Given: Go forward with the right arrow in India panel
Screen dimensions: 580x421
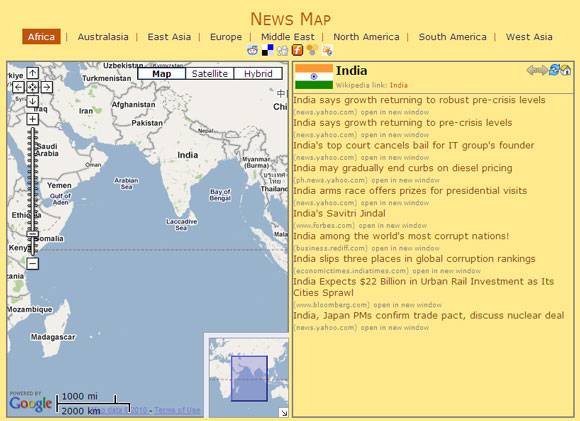Looking at the screenshot, I should pyautogui.click(x=542, y=70).
